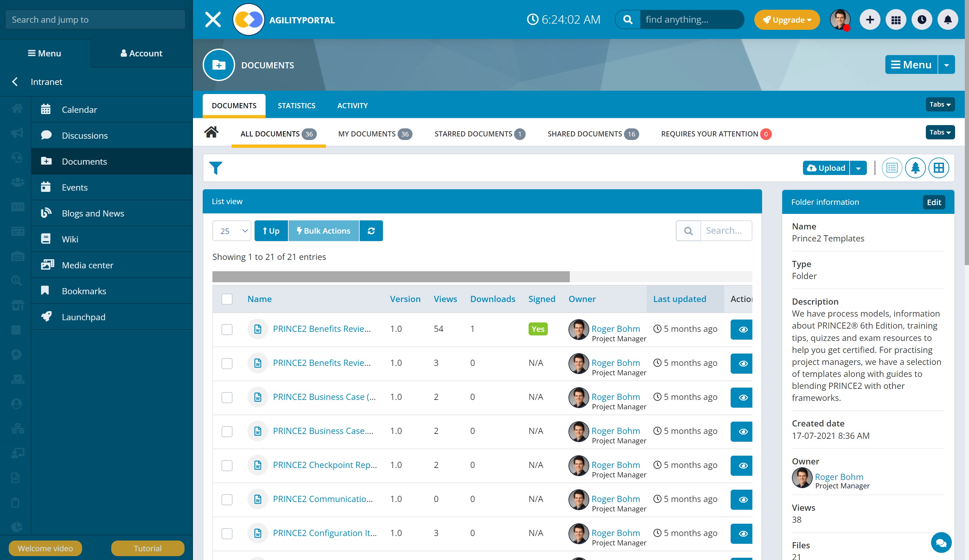Click the home icon in documents tabs
The image size is (969, 560).
211,133
